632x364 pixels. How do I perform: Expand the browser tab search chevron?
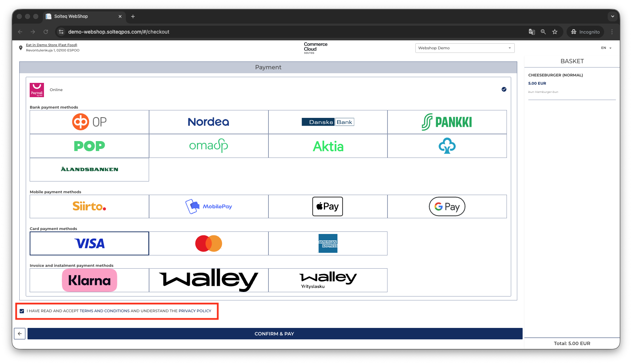tap(613, 16)
